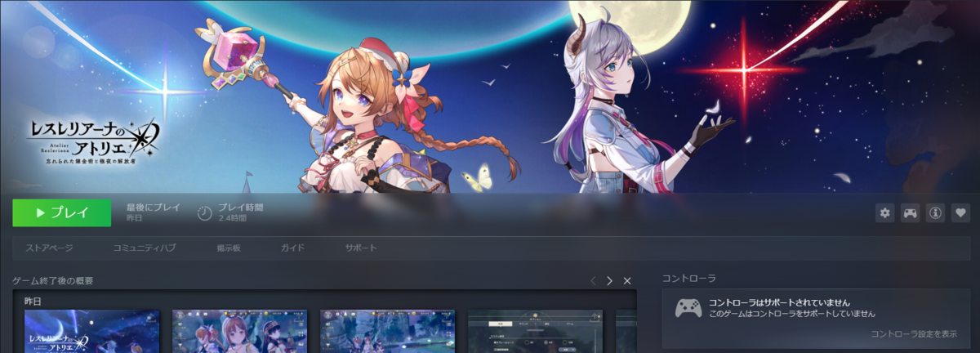
Task: Open the ストアページ tab
Action: click(49, 248)
